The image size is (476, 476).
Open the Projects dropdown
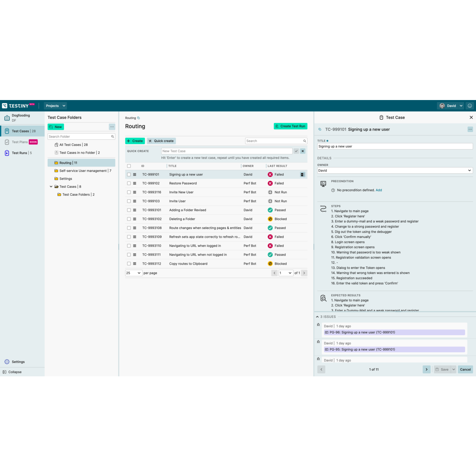coord(55,106)
